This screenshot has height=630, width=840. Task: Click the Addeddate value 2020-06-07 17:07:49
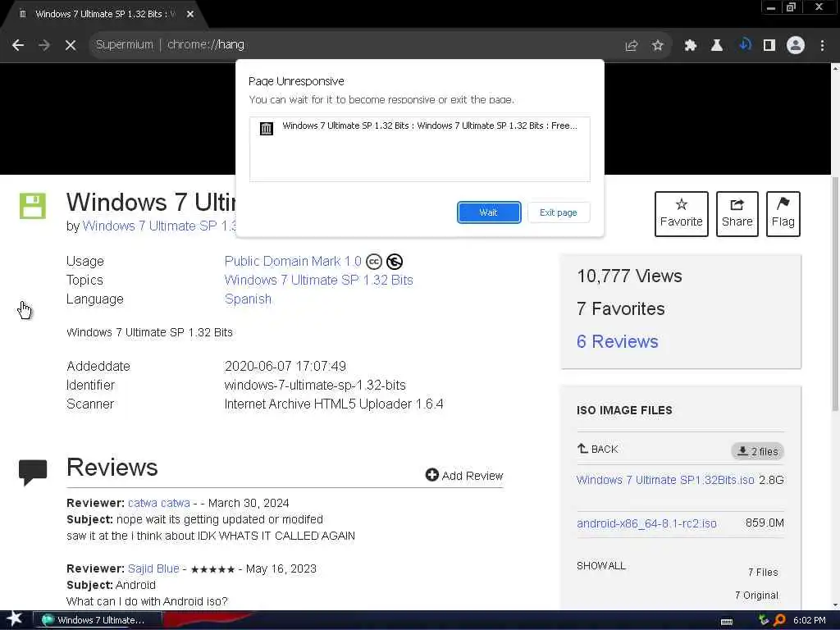point(285,367)
